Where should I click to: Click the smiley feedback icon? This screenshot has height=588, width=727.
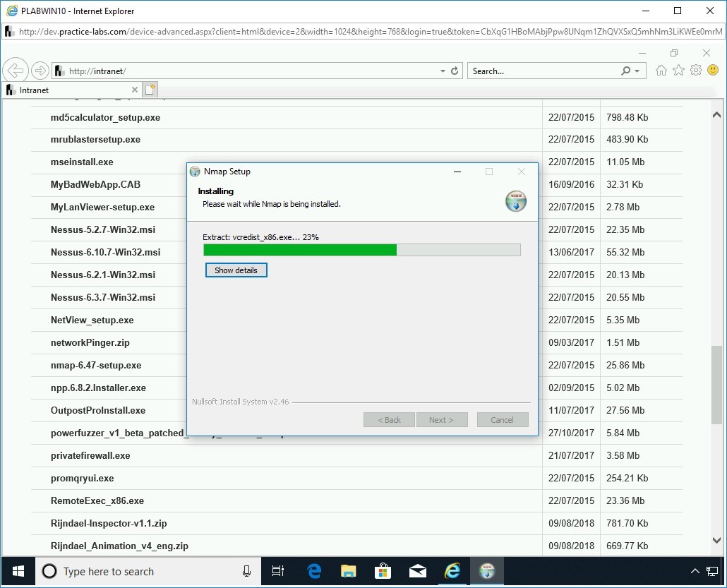click(713, 71)
